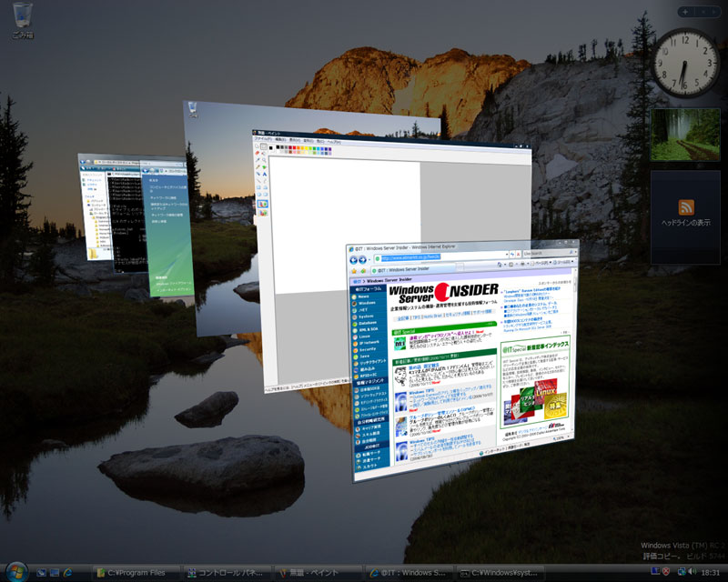Click the red Stop icon in Internet Explorer
Screen dimensions: 728x582
pyautogui.click(x=518, y=255)
